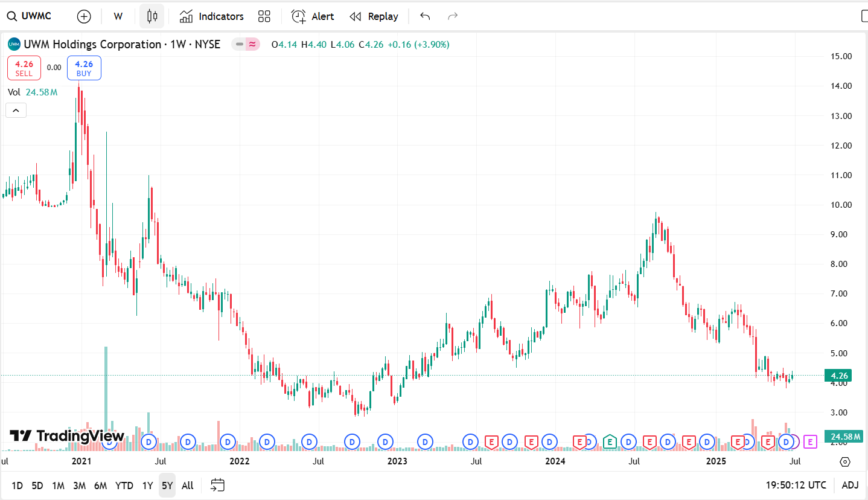The width and height of the screenshot is (868, 500).
Task: Select the 3M date range
Action: [79, 486]
